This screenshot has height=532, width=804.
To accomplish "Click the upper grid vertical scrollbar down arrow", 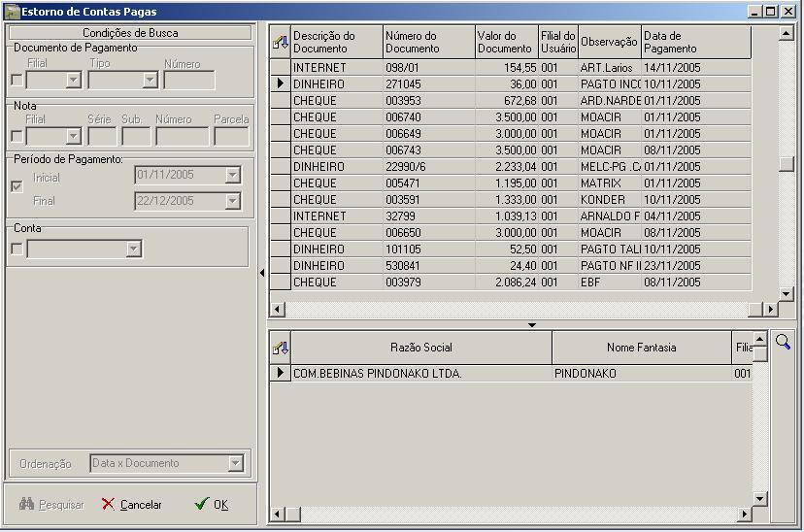I will pos(787,293).
